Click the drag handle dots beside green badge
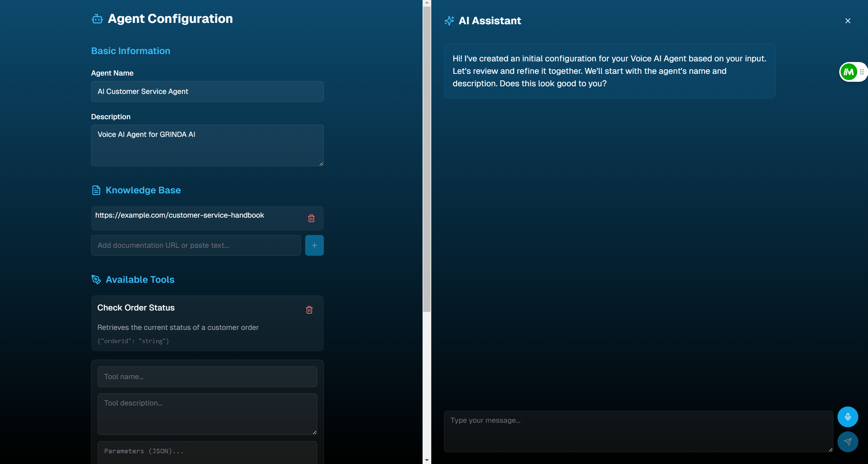868x464 pixels. (862, 72)
